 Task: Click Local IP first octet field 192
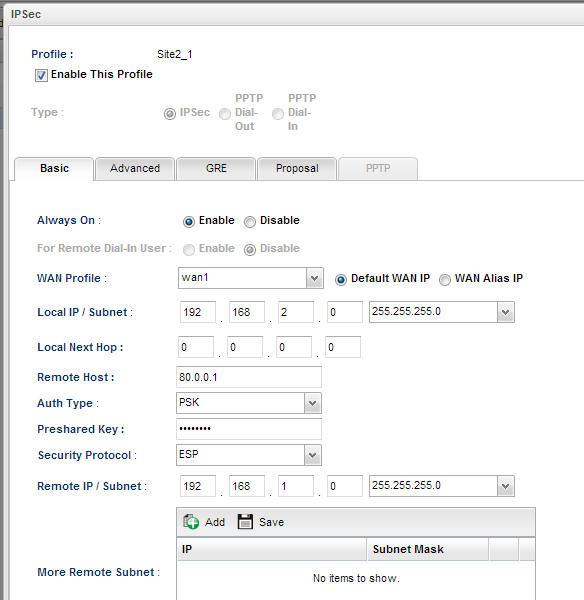[198, 312]
